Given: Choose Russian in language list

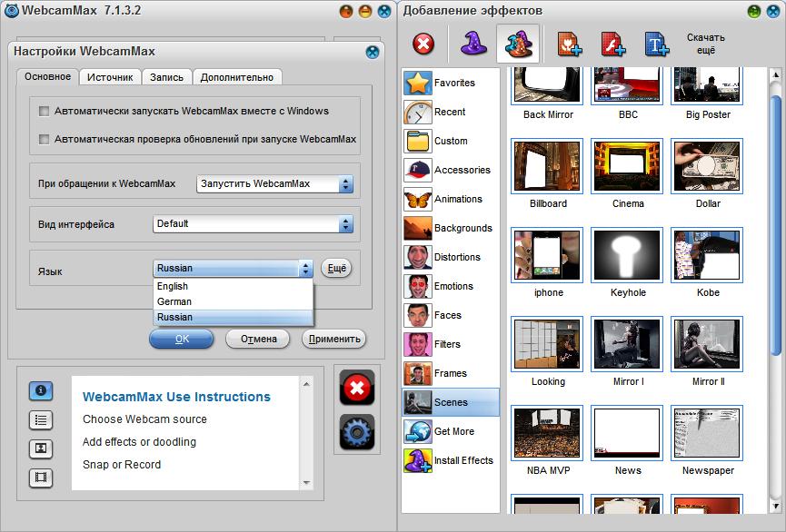Looking at the screenshot, I should click(x=233, y=317).
